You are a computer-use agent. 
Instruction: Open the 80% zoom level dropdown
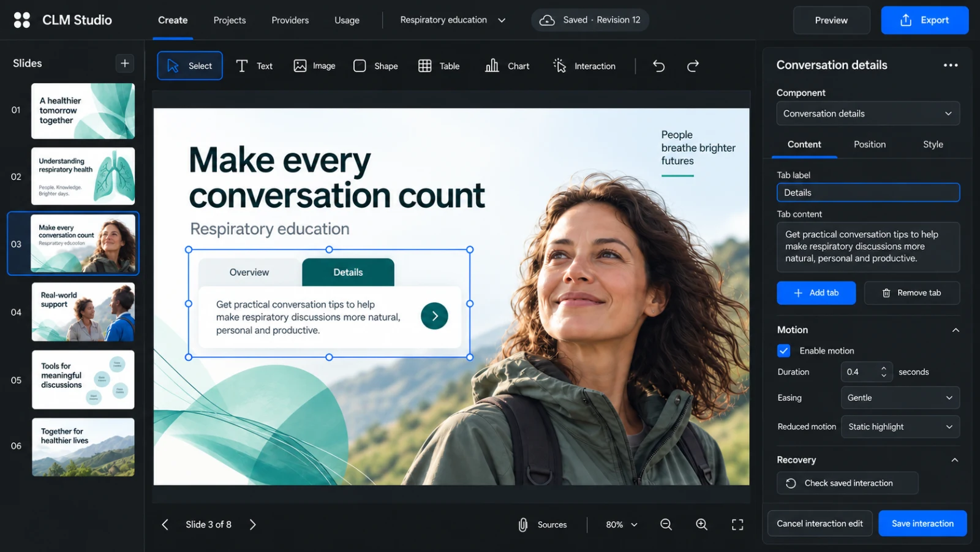click(621, 524)
